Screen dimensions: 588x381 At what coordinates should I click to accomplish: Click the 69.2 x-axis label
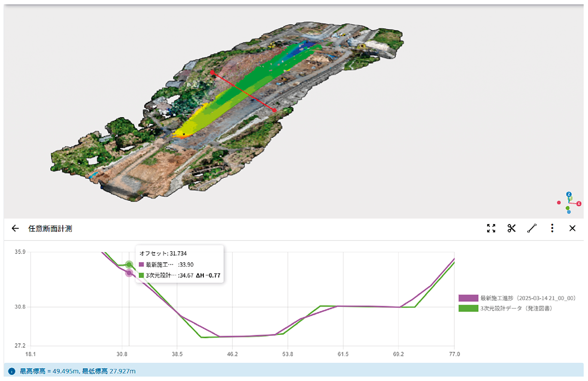tap(399, 354)
